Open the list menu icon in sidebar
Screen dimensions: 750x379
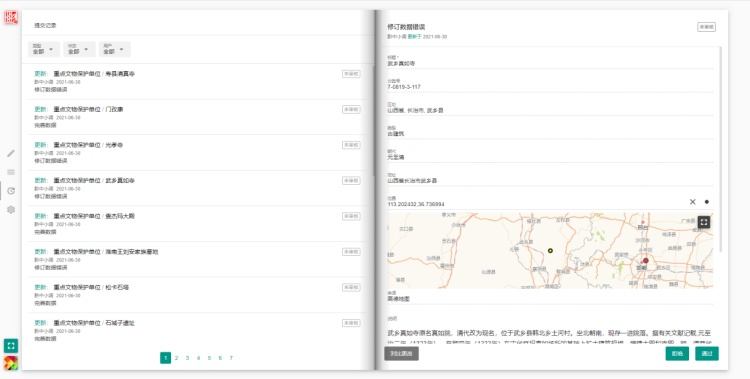(x=11, y=172)
